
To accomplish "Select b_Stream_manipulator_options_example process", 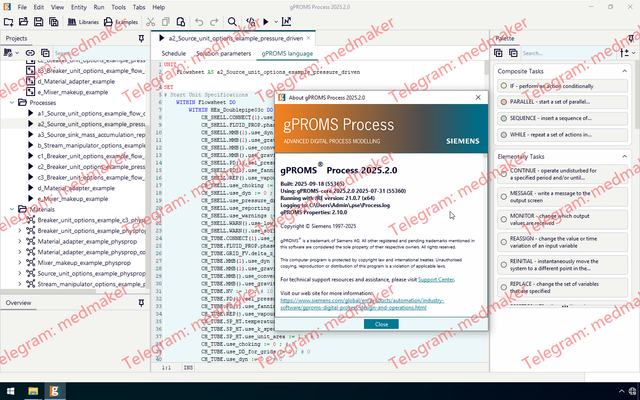I will pyautogui.click(x=87, y=145).
